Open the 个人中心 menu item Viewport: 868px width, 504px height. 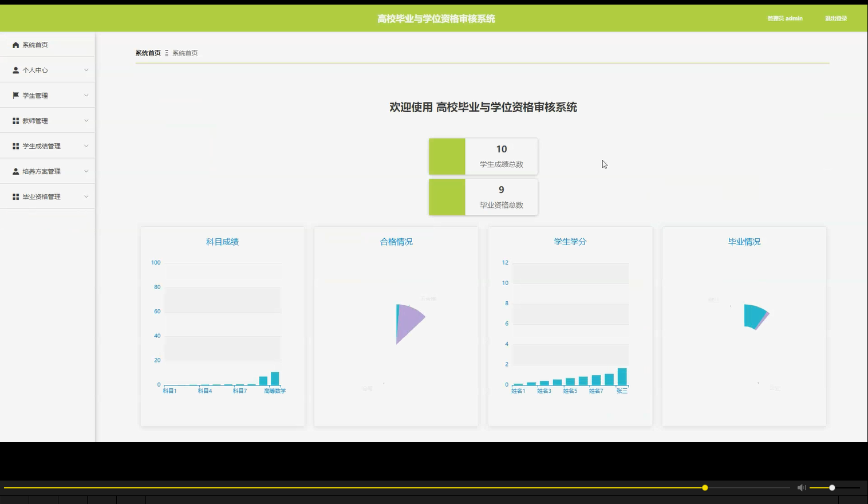pos(48,70)
